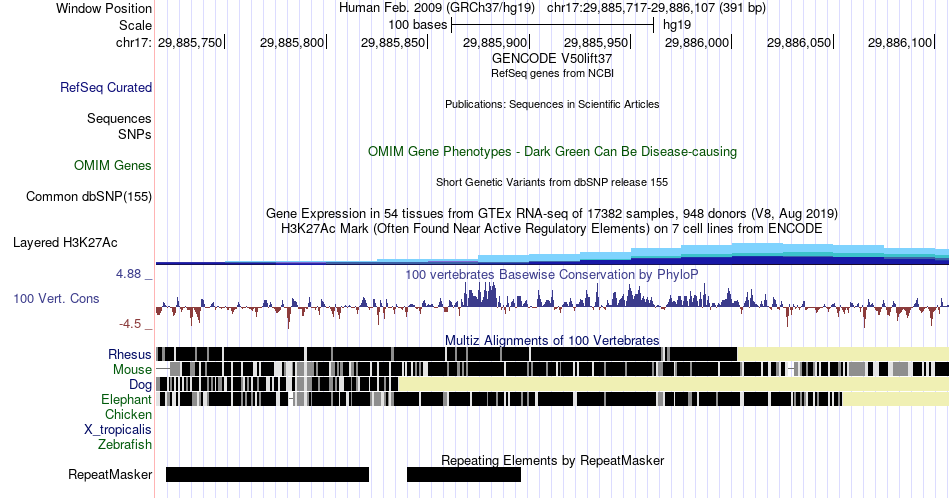Click the shorter right RepeatMasker black block

point(464,474)
